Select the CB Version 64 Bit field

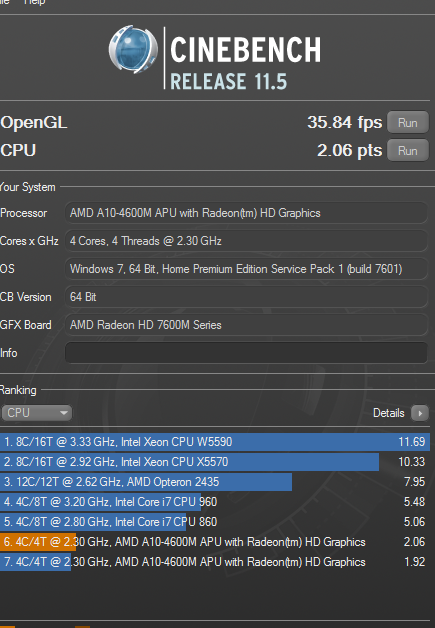(246, 297)
